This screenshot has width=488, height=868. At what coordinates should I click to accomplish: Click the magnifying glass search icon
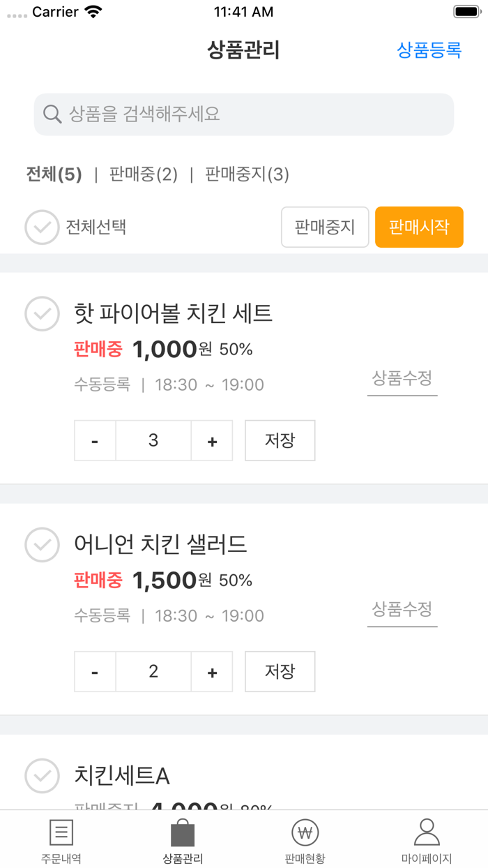[52, 114]
